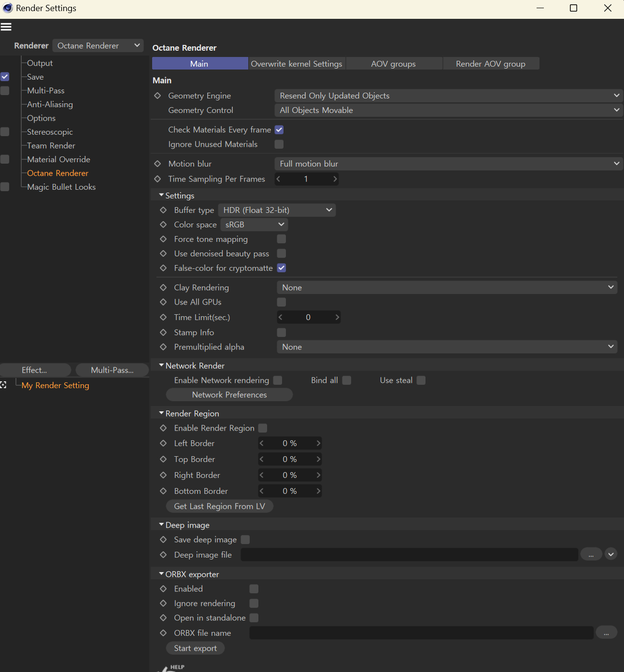The height and width of the screenshot is (672, 624).
Task: Click the Motion blur keyframe diamond
Action: (x=157, y=164)
